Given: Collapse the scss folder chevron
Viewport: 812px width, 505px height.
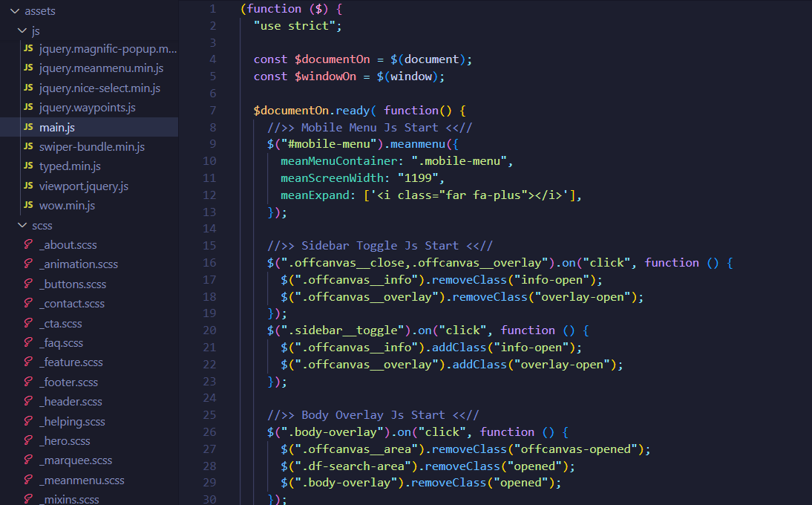Looking at the screenshot, I should (22, 225).
